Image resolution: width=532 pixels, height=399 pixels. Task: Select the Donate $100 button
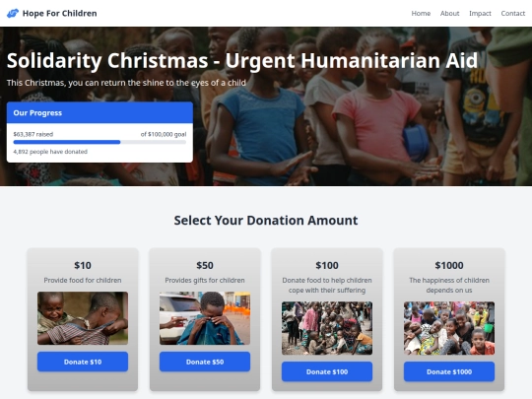327,371
